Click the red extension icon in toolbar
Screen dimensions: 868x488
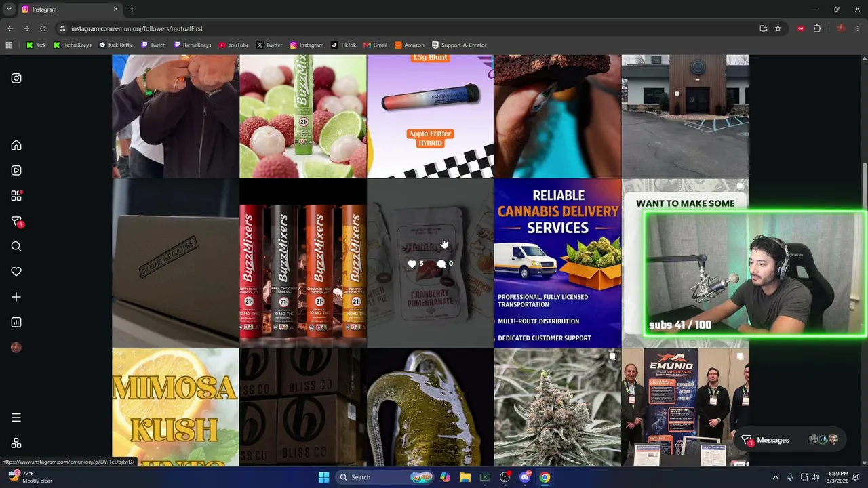(x=801, y=28)
